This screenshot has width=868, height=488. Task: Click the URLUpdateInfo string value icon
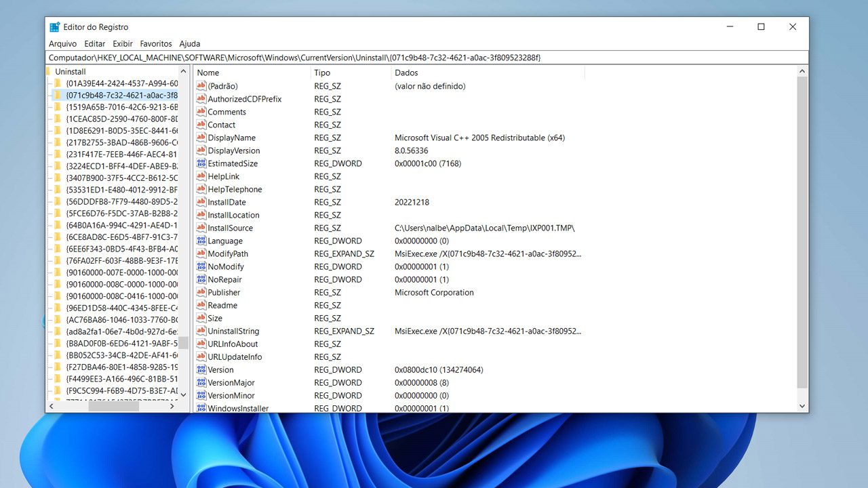click(201, 357)
